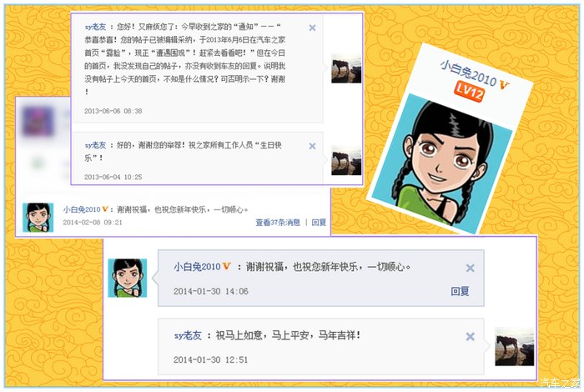This screenshot has width=584, height=392.
Task: Click horse avatar next to 生日快乐 message
Action: tap(346, 160)
